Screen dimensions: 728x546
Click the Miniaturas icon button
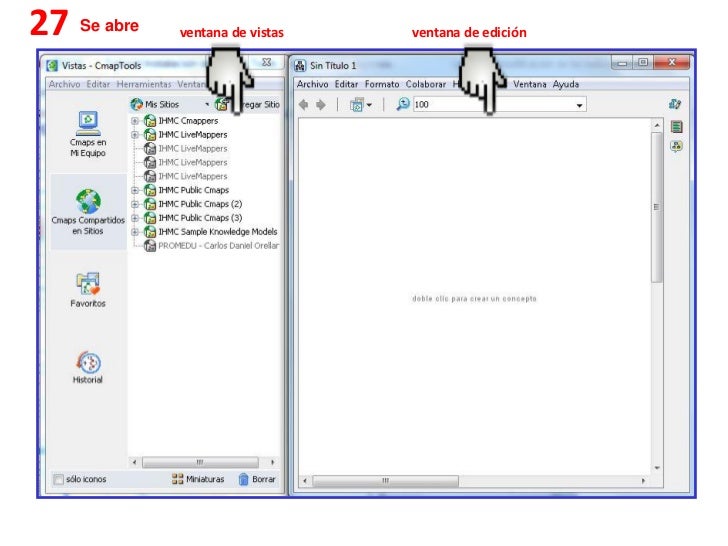pyautogui.click(x=177, y=479)
